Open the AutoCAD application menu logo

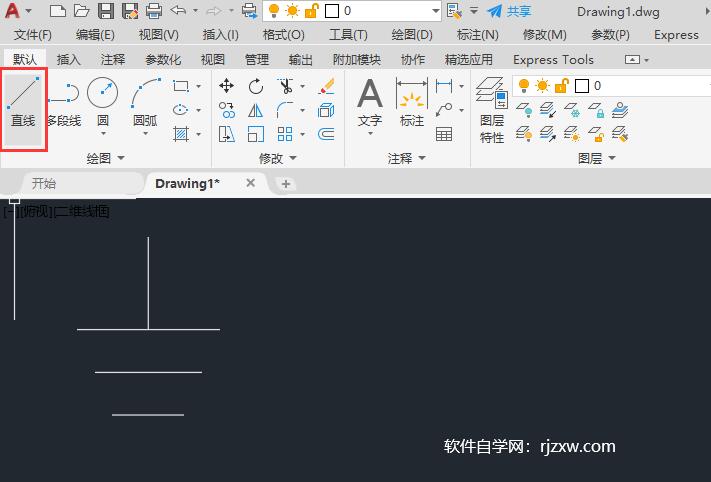(x=13, y=11)
